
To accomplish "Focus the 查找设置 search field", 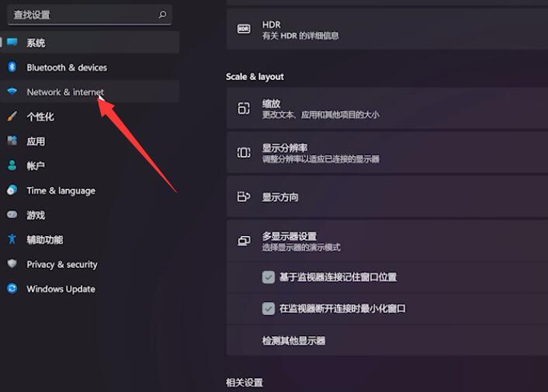I will (x=89, y=15).
